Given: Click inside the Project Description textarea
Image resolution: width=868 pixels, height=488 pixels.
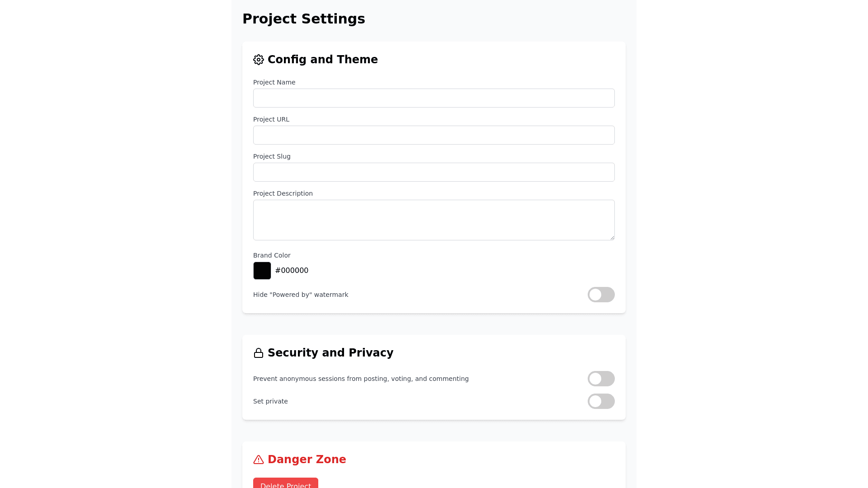Looking at the screenshot, I should pos(434,220).
